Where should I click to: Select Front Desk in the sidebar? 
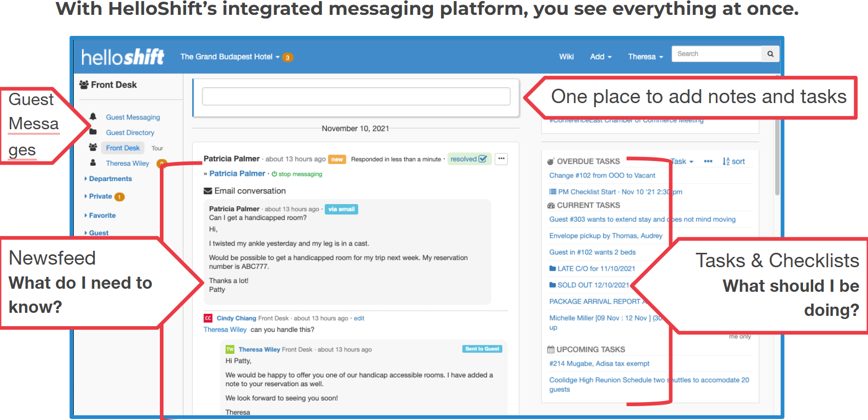pos(122,148)
